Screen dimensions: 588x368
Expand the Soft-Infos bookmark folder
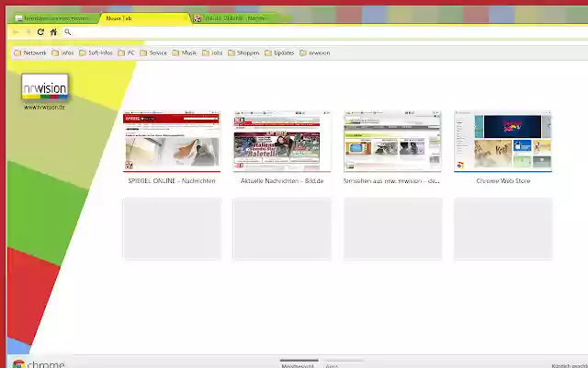[95, 53]
